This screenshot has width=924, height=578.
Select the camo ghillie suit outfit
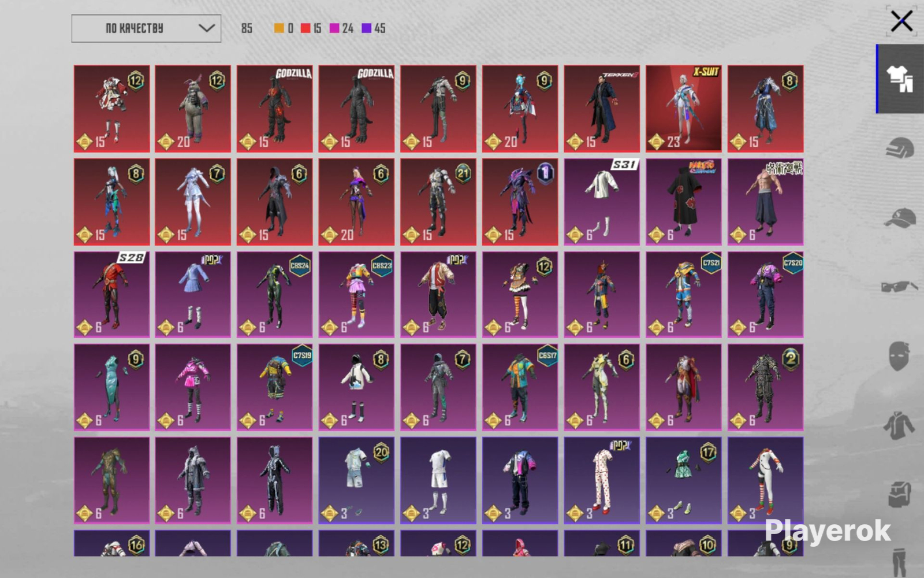pos(111,480)
